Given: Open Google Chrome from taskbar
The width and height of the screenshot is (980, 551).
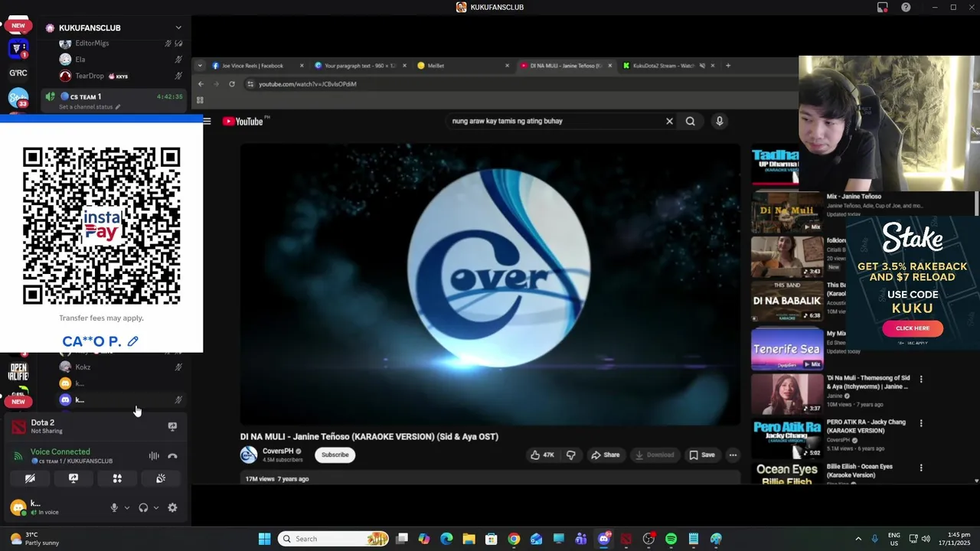Looking at the screenshot, I should [x=514, y=539].
